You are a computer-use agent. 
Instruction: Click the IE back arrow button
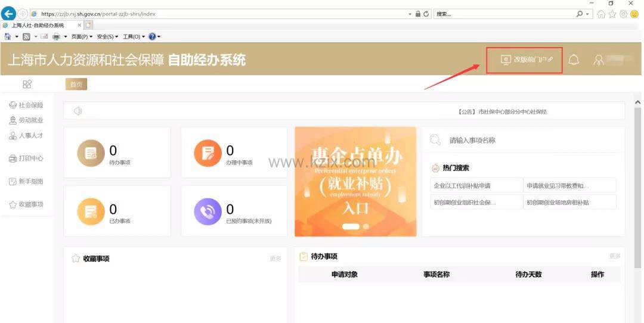point(9,13)
